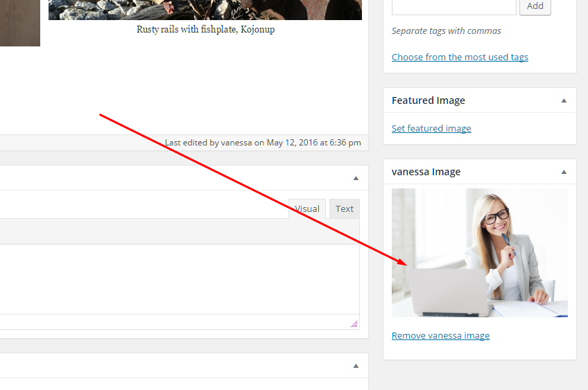Toggle the arrow of the bottom-most panel
This screenshot has width=588, height=390.
click(356, 366)
